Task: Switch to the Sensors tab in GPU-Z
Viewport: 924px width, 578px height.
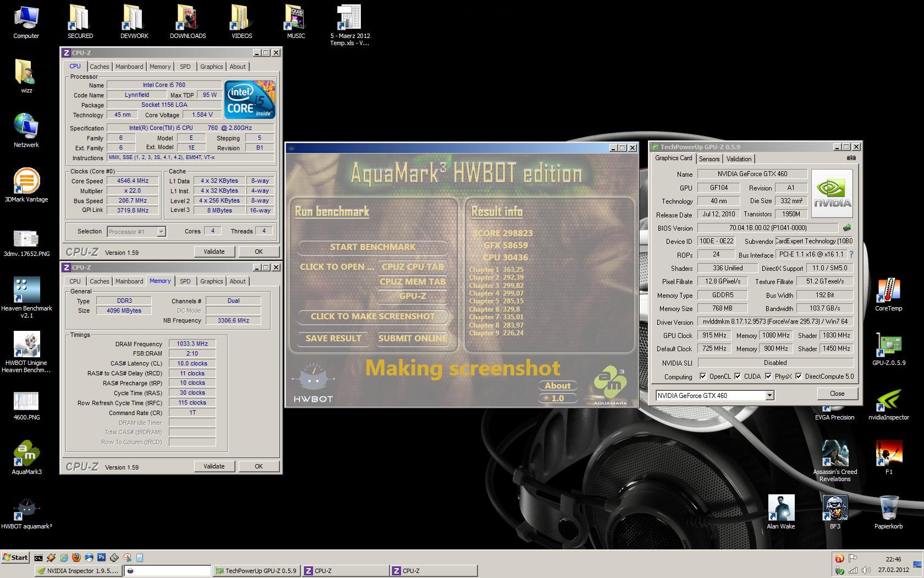Action: point(709,159)
